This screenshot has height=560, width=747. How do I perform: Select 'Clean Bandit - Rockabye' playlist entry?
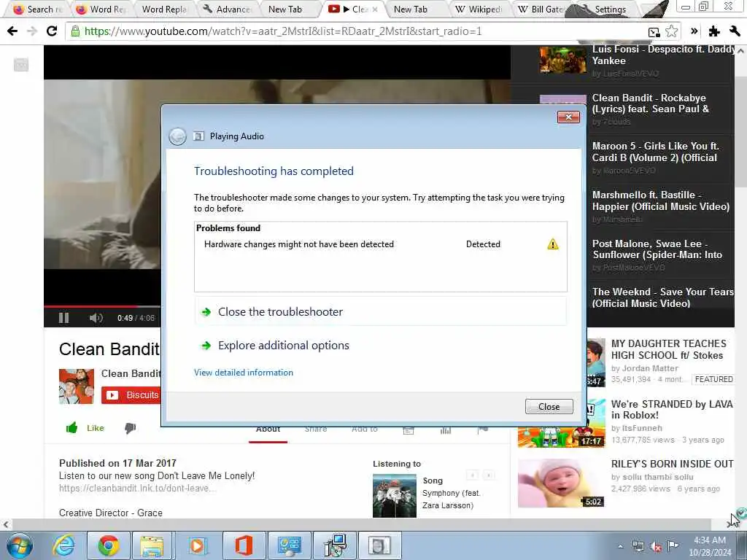(636, 109)
